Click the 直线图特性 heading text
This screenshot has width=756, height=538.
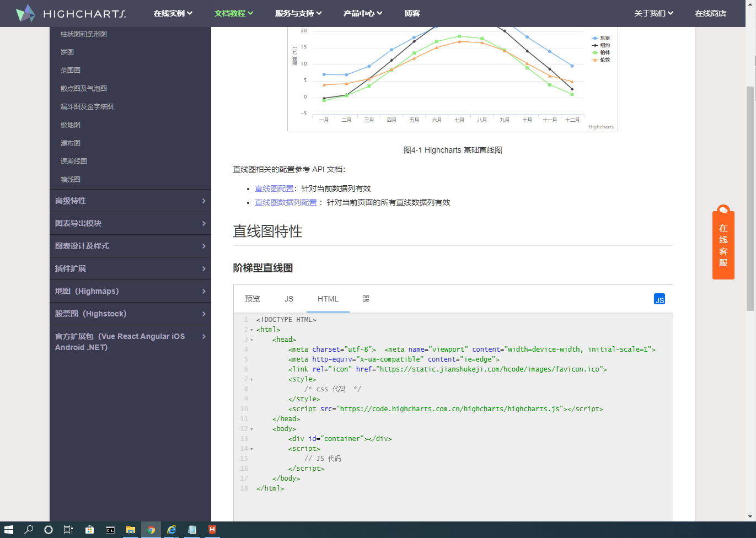tap(267, 232)
